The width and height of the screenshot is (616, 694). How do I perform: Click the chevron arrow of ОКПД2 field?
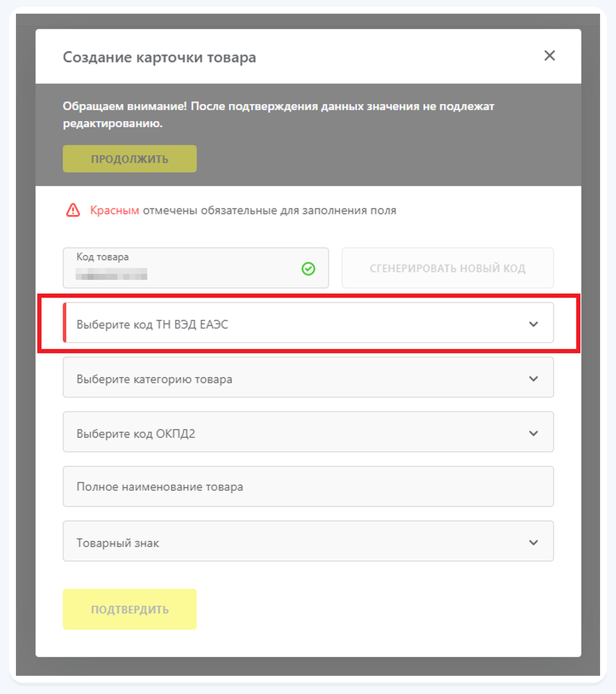click(x=534, y=433)
